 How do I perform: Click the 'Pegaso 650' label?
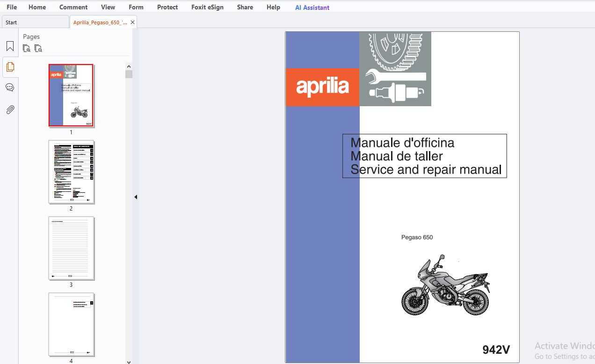417,237
